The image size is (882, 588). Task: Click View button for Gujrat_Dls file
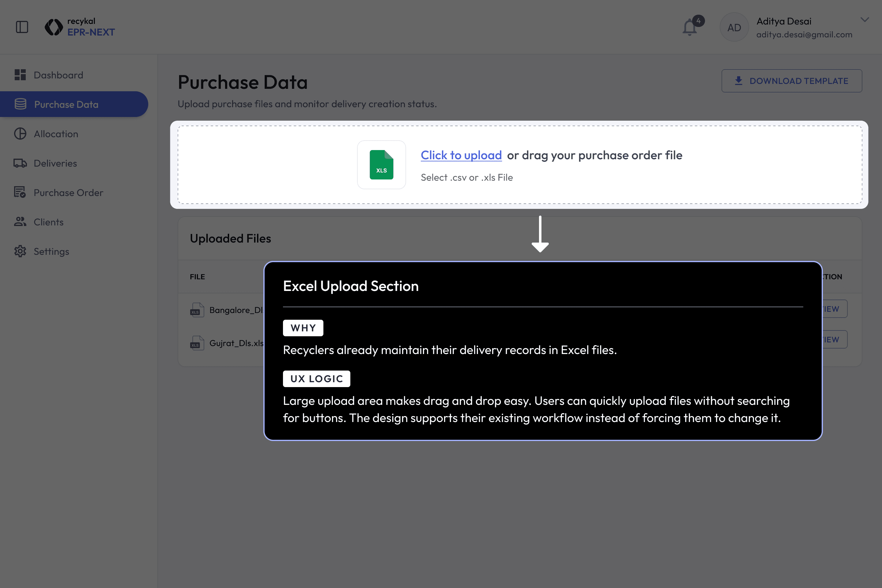tap(835, 339)
